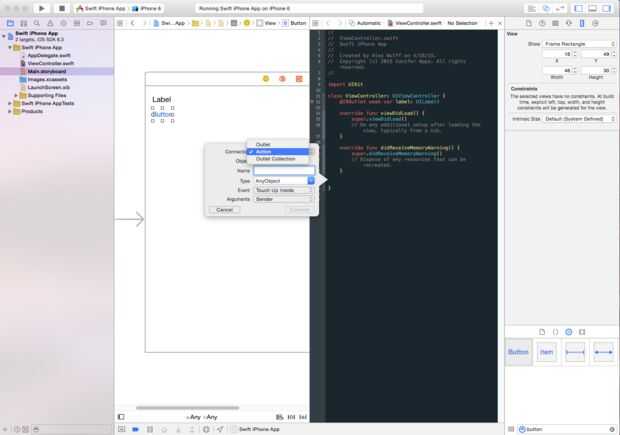The height and width of the screenshot is (435, 620).
Task: Click the Name text field in connection popover
Action: [284, 170]
